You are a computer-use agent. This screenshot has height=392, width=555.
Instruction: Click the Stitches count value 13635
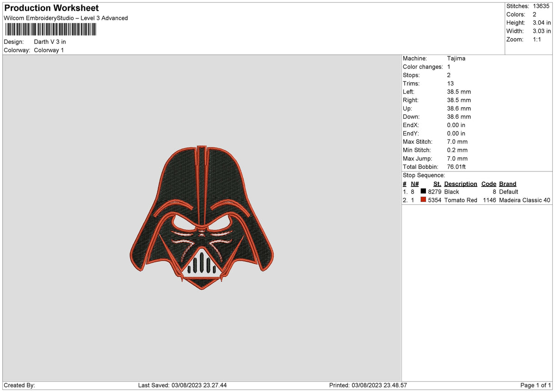(542, 6)
